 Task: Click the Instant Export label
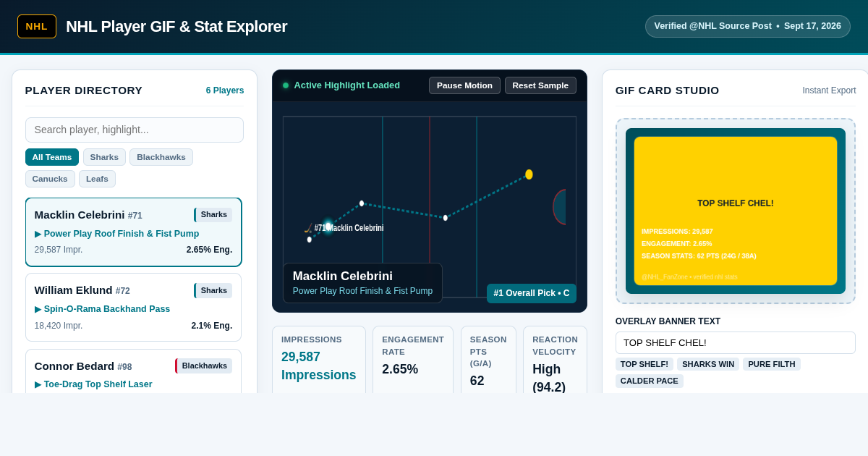pyautogui.click(x=829, y=90)
